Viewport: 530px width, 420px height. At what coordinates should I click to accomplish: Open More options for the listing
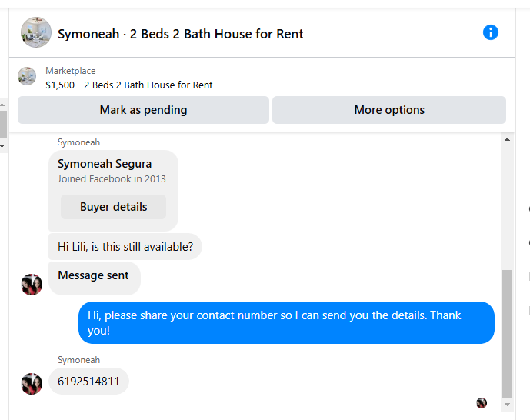[x=389, y=110]
